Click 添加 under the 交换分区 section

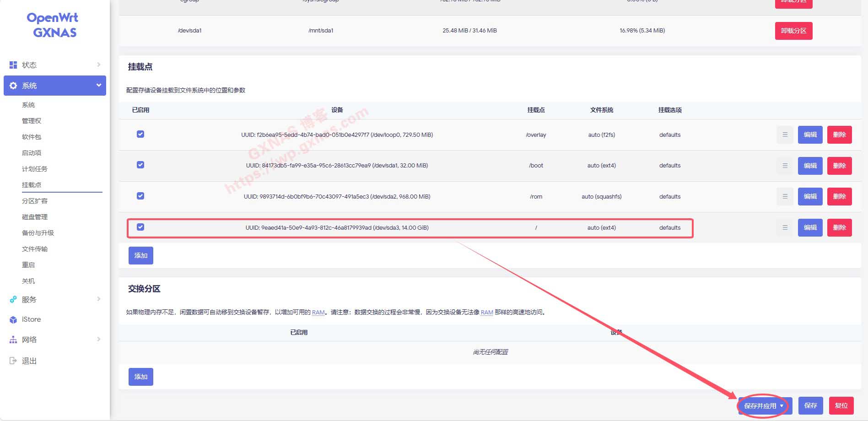tap(140, 377)
